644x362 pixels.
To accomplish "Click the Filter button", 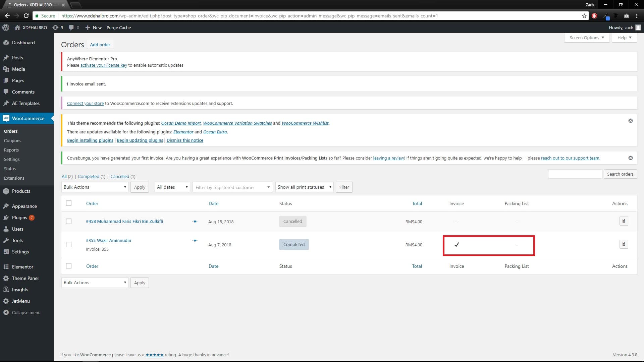I will (x=344, y=187).
